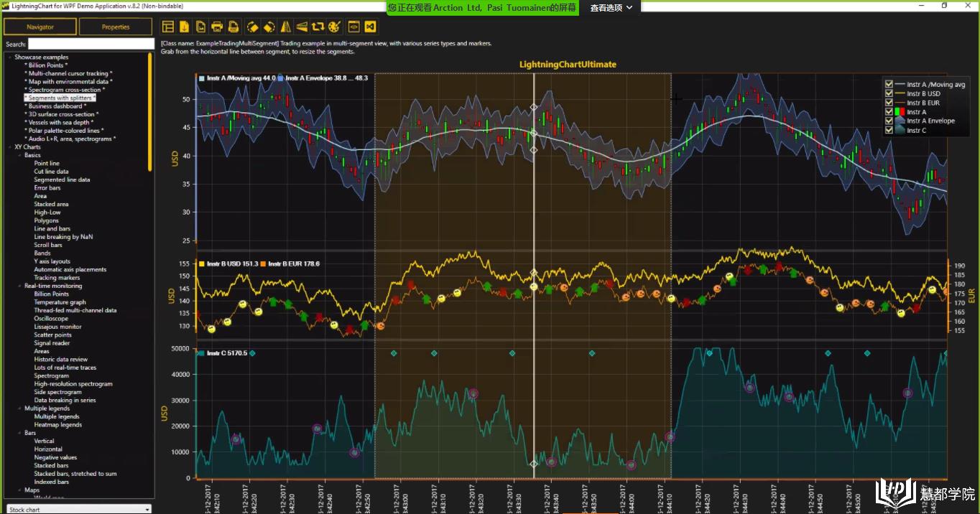The height and width of the screenshot is (514, 980).
Task: Open the Historic data review example
Action: 61,360
